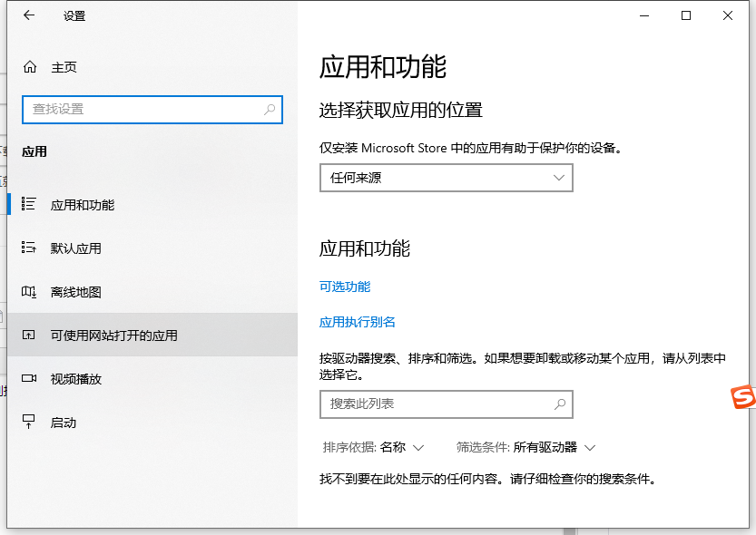Click the 搜索此列表 magnifier icon

tap(560, 404)
